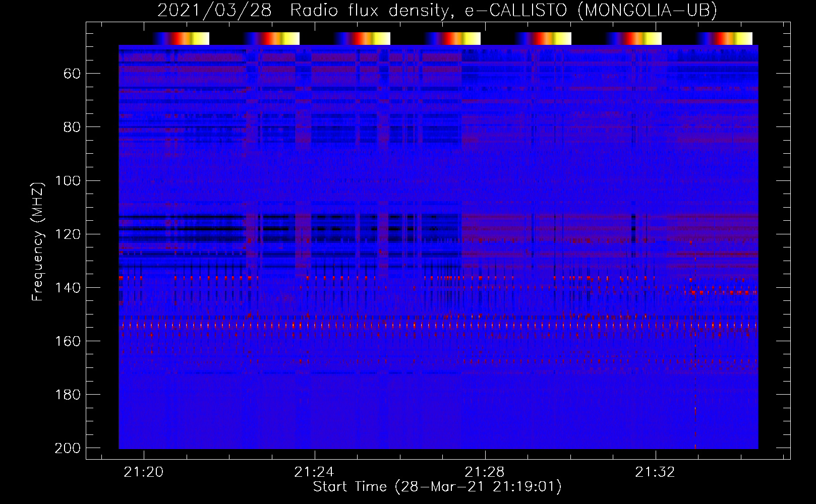Select the 140 MHz tick label
Screen dimensions: 816x504
tap(68, 288)
